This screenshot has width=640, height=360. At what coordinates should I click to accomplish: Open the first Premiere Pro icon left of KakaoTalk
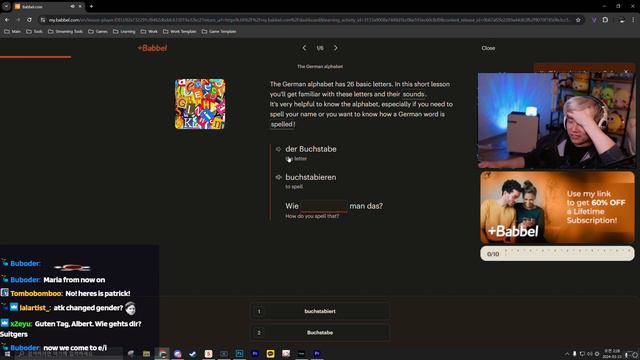click(255, 353)
